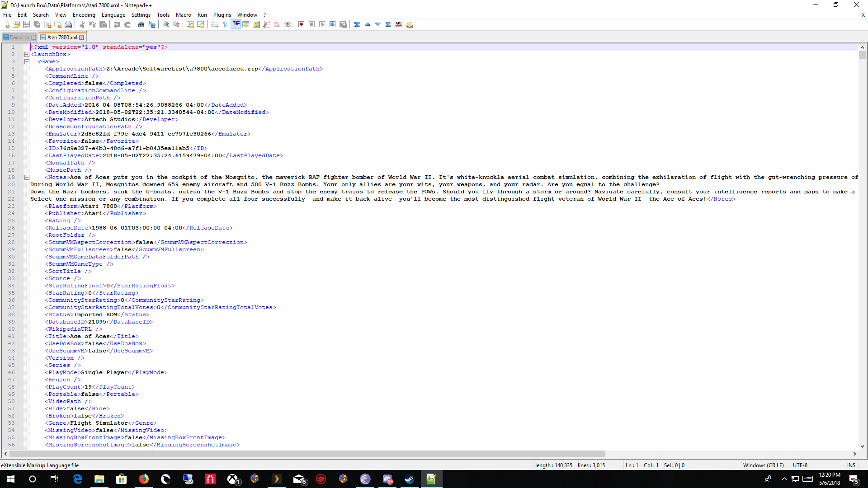Open the Plugins menu
The height and width of the screenshot is (488, 868).
(x=222, y=14)
